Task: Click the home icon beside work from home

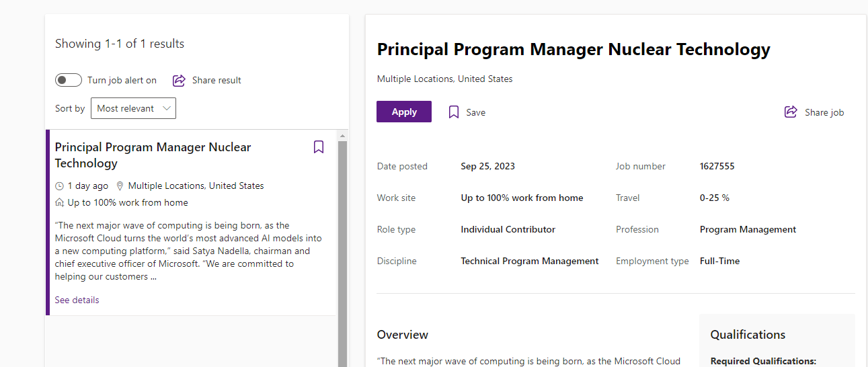Action: tap(59, 203)
